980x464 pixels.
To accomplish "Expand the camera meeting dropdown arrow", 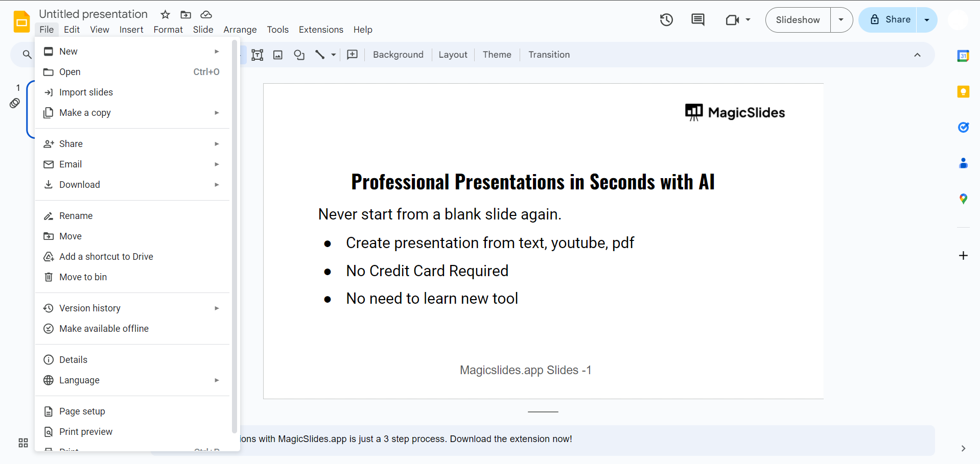I will point(748,20).
